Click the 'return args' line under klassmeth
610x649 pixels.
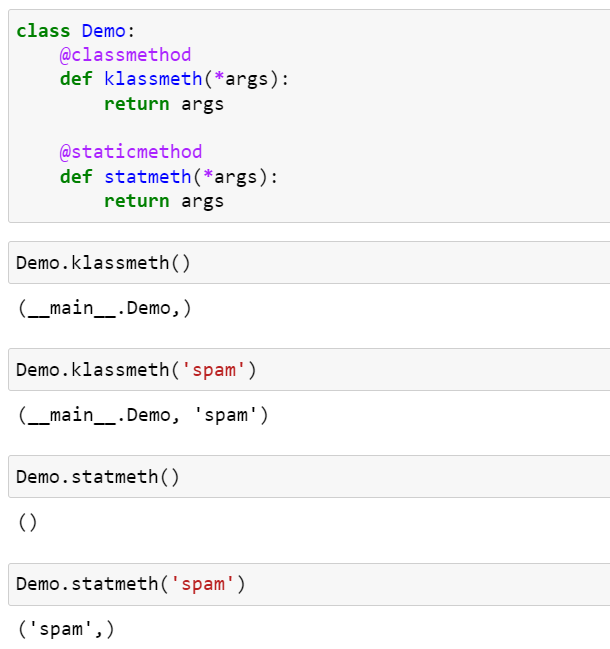click(x=163, y=104)
